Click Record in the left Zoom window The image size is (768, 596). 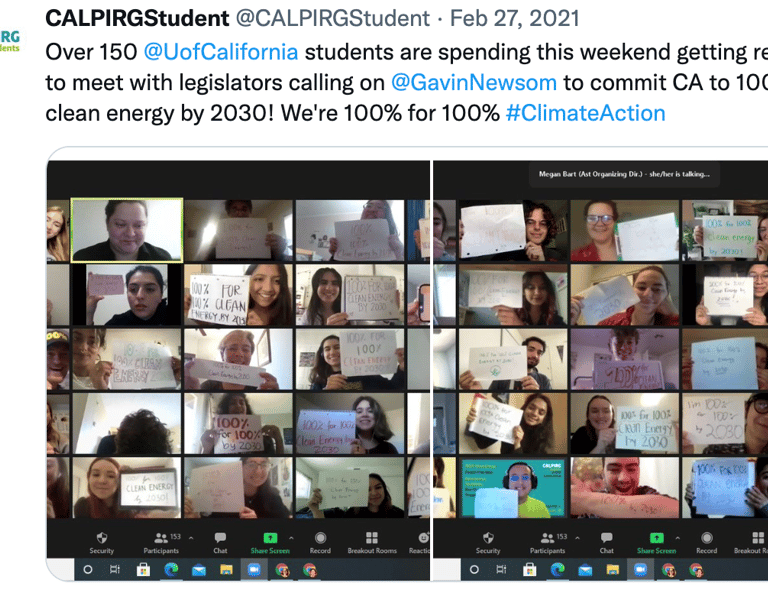click(x=320, y=541)
